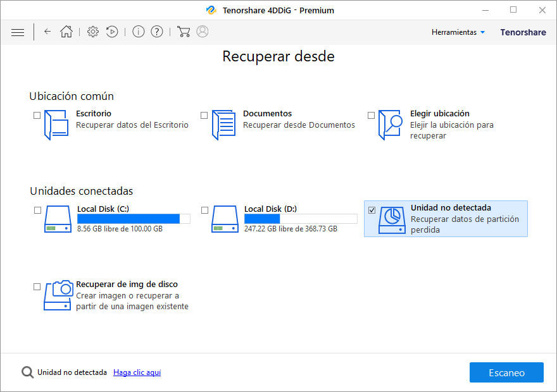Select the Escritorio folder icon

point(56,125)
